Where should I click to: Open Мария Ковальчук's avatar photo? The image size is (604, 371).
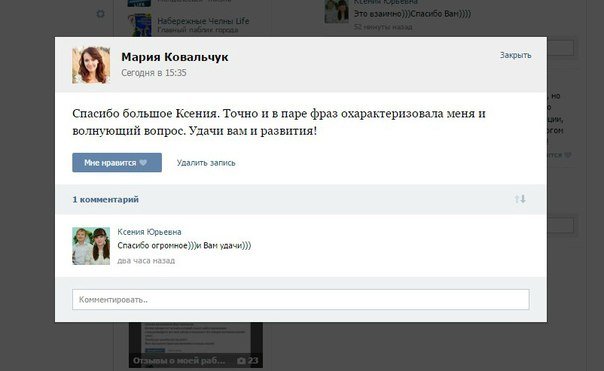coord(91,65)
